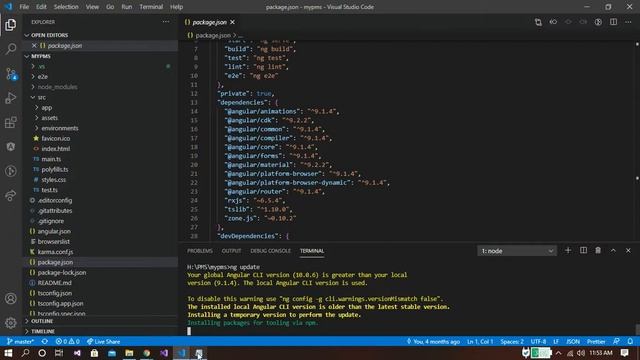Viewport: 640px width, 360px height.
Task: Click the master branch status item
Action: [x=20, y=342]
